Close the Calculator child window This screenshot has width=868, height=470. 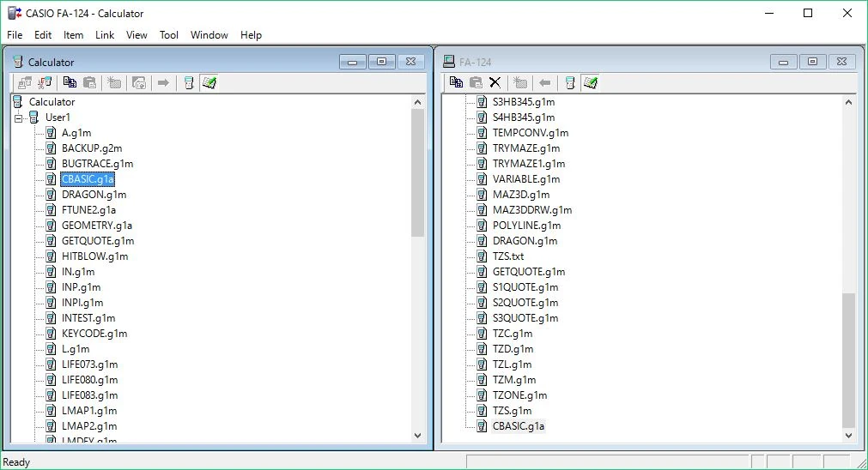point(410,62)
